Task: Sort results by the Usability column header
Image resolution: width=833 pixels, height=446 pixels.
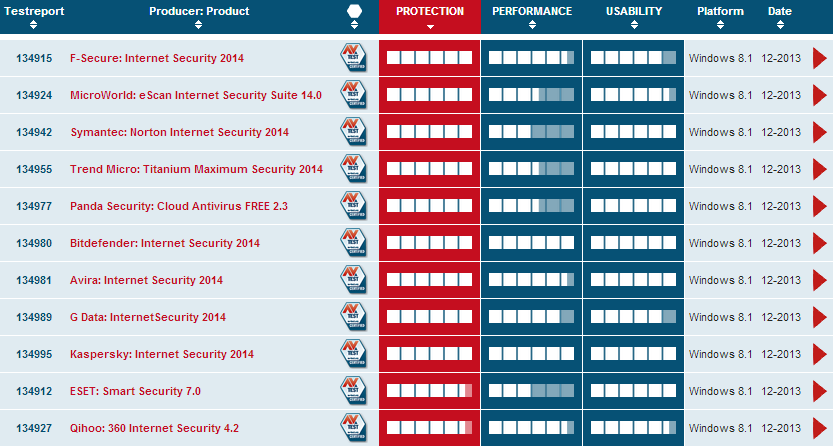Action: (634, 12)
